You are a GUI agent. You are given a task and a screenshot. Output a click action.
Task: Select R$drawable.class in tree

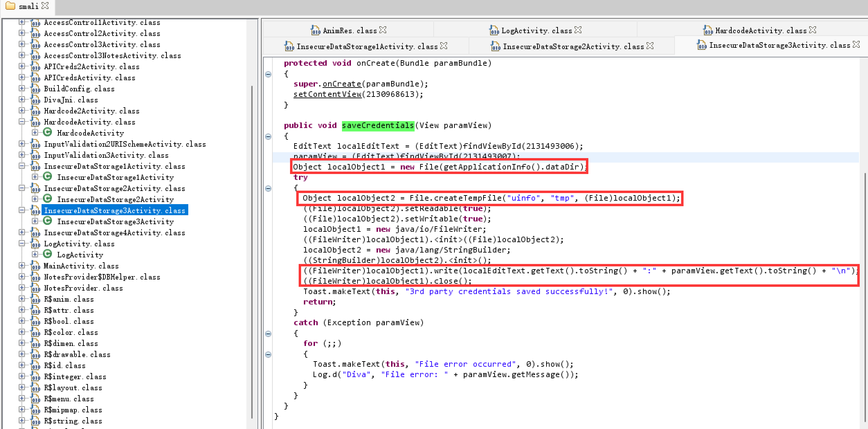pyautogui.click(x=77, y=354)
